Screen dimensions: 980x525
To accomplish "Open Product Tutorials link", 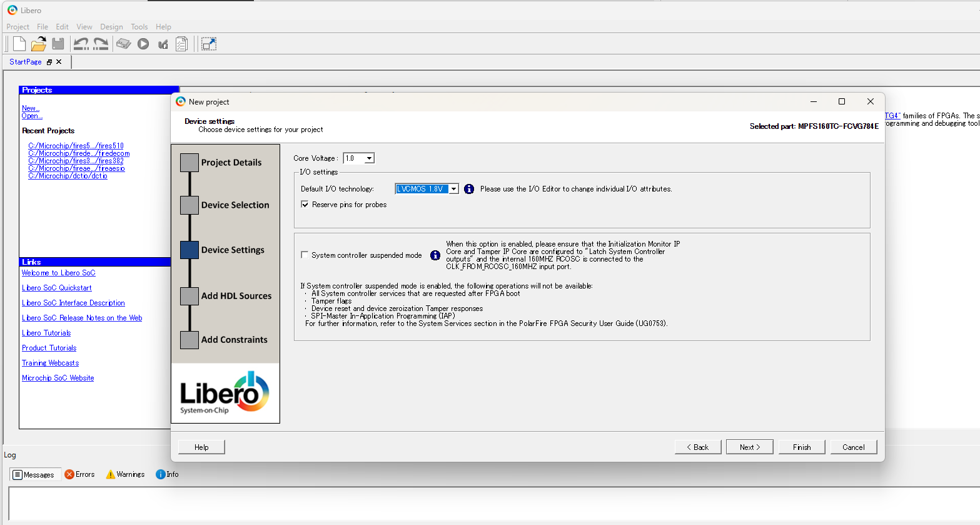I will coord(49,348).
